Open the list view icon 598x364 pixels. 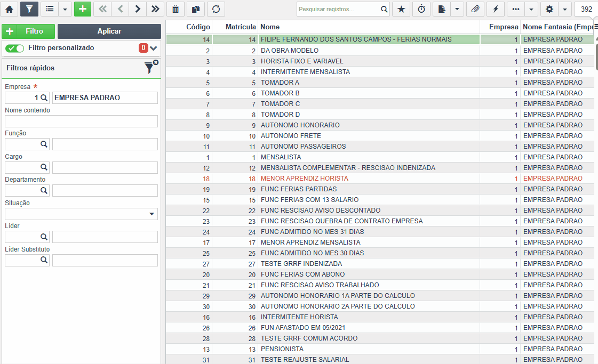pos(50,9)
